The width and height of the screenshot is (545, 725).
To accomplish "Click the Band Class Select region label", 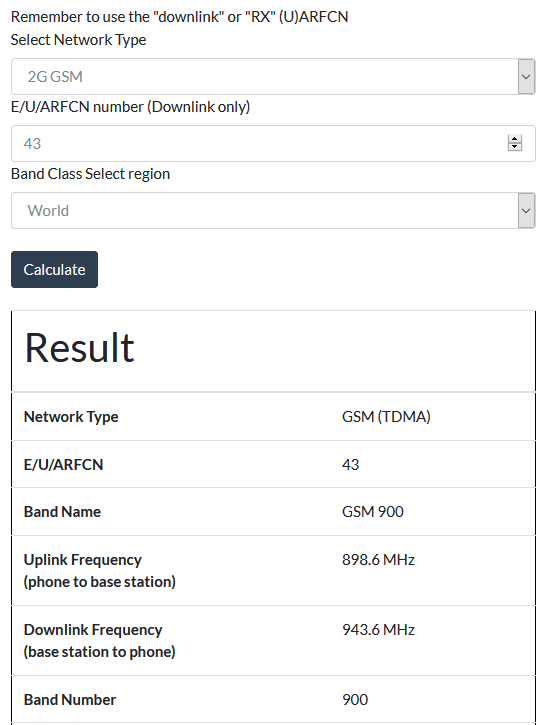I will 91,174.
